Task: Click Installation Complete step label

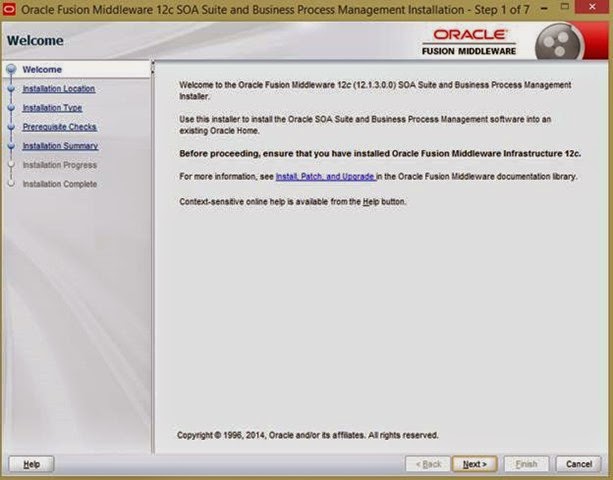Action: click(59, 184)
